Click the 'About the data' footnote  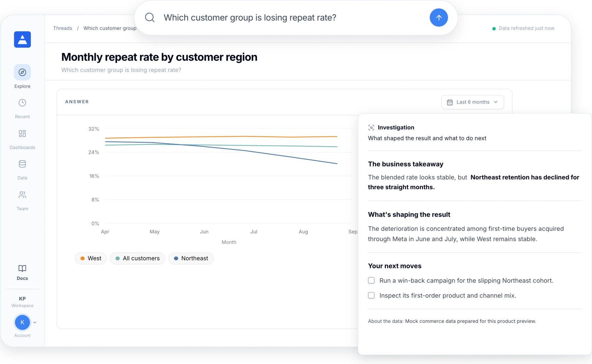[452, 321]
